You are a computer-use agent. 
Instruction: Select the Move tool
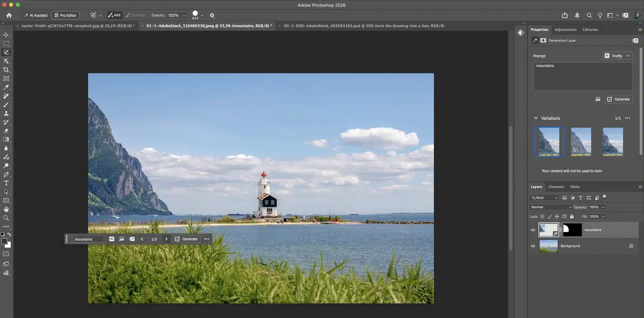click(6, 35)
